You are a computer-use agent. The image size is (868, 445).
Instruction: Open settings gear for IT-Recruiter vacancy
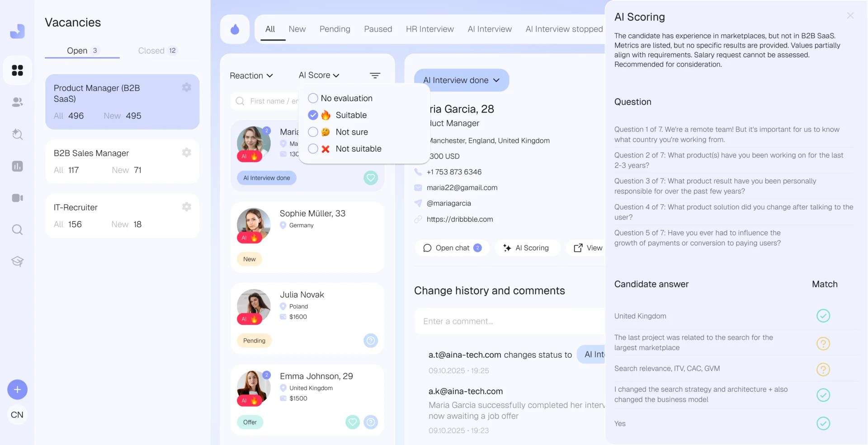[x=186, y=206]
